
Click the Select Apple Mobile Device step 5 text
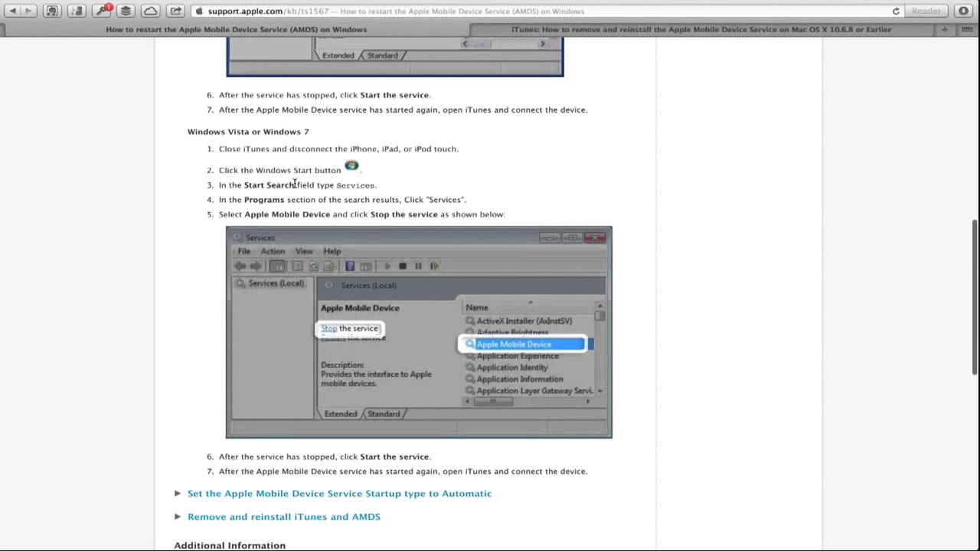tap(362, 214)
